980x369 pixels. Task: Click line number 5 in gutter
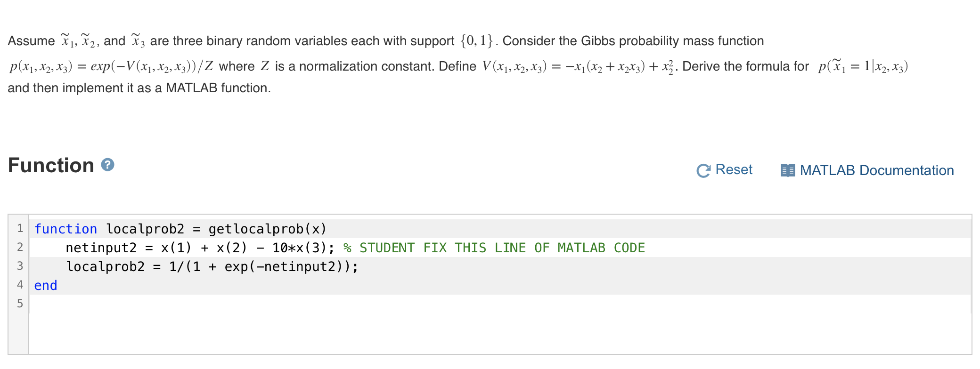pyautogui.click(x=20, y=304)
